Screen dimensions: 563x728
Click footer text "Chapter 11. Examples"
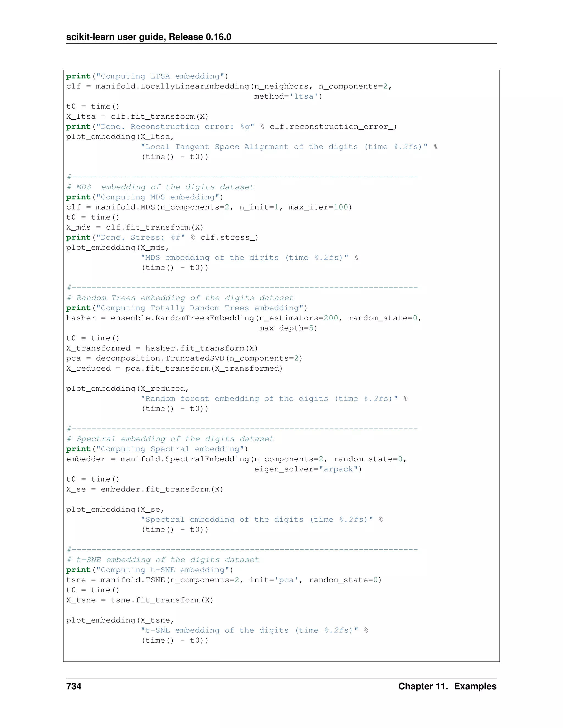[447, 686]
